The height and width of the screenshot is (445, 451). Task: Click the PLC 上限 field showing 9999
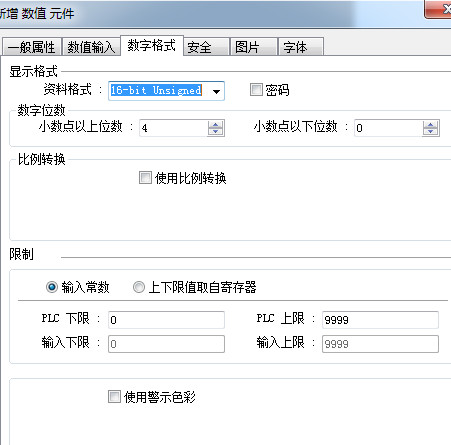[x=380, y=320]
